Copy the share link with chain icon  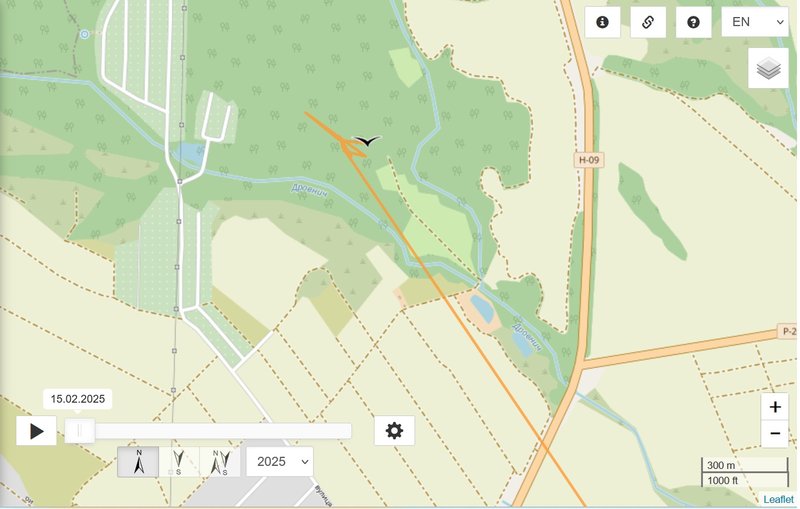click(x=648, y=22)
